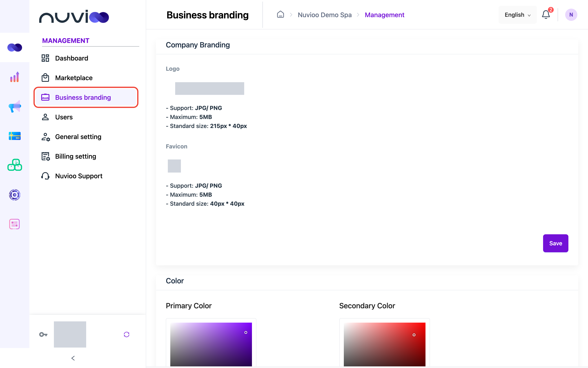Click the Nuvioo Demo Spa breadcrumb
Image resolution: width=588 pixels, height=368 pixels.
(x=325, y=15)
